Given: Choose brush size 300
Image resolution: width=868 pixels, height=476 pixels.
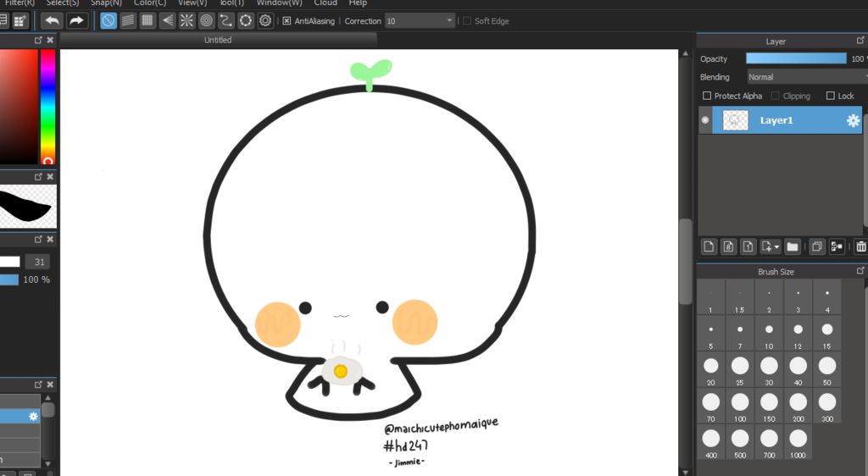Looking at the screenshot, I should pos(827,407).
